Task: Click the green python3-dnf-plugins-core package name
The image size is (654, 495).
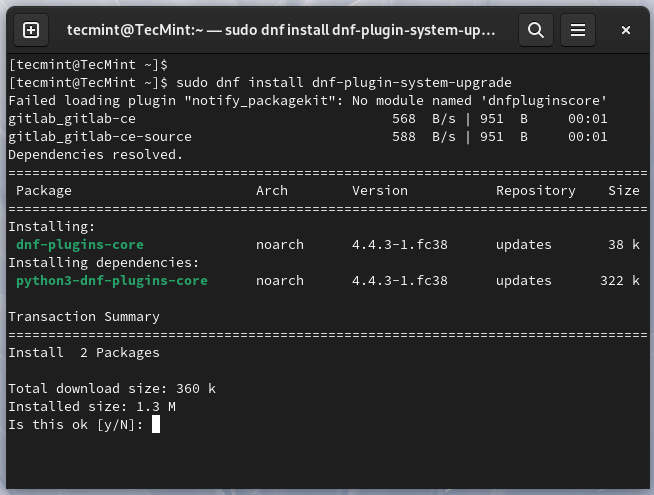Action: click(112, 281)
